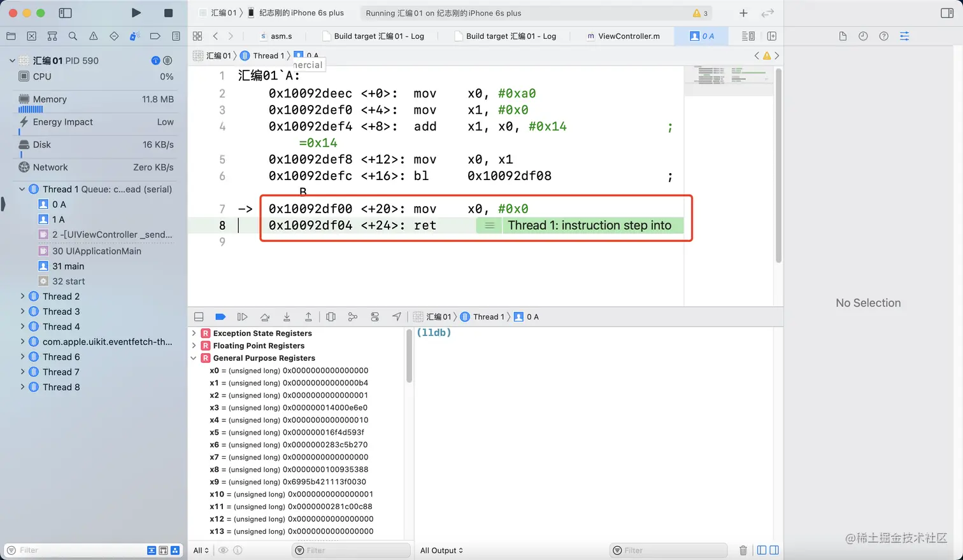Add an editor on the right

[772, 36]
